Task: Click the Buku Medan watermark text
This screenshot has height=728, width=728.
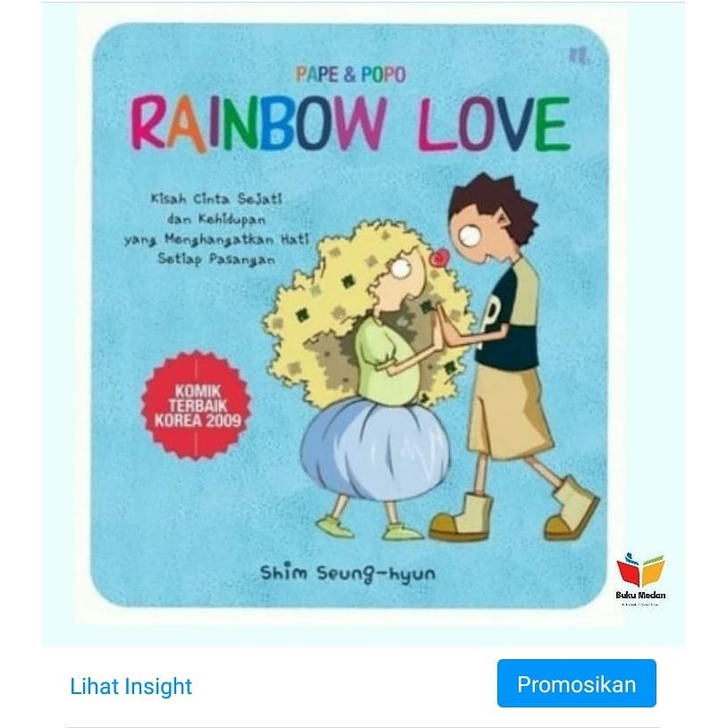Action: 640,596
